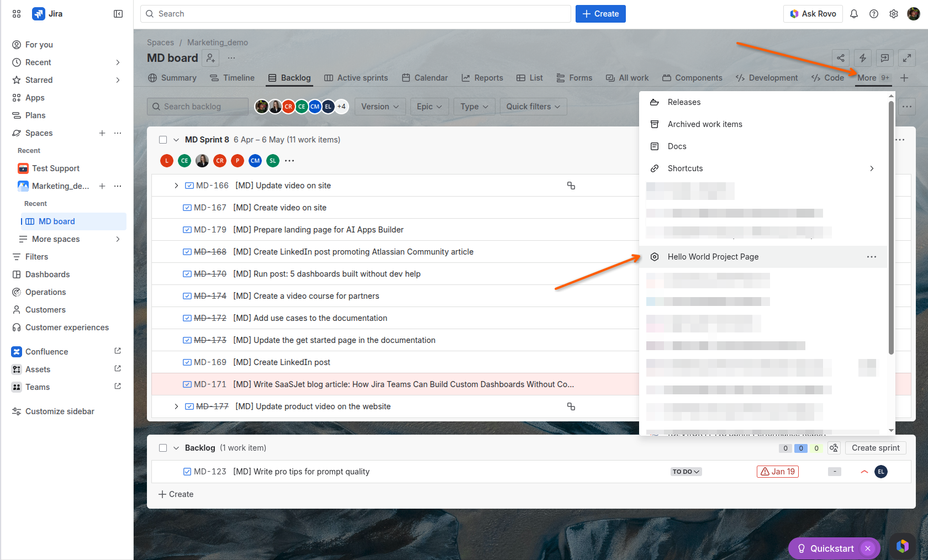This screenshot has height=560, width=928.
Task: Select the Backlog section checkbox
Action: (x=163, y=448)
